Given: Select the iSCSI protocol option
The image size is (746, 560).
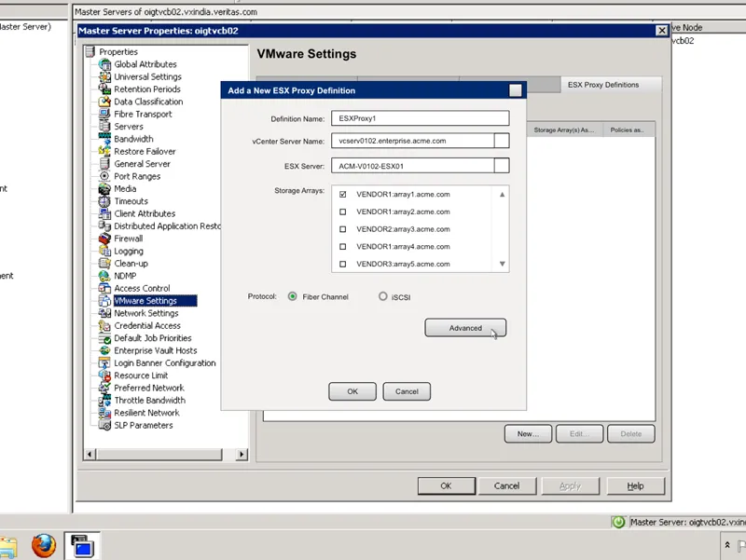Looking at the screenshot, I should 383,296.
